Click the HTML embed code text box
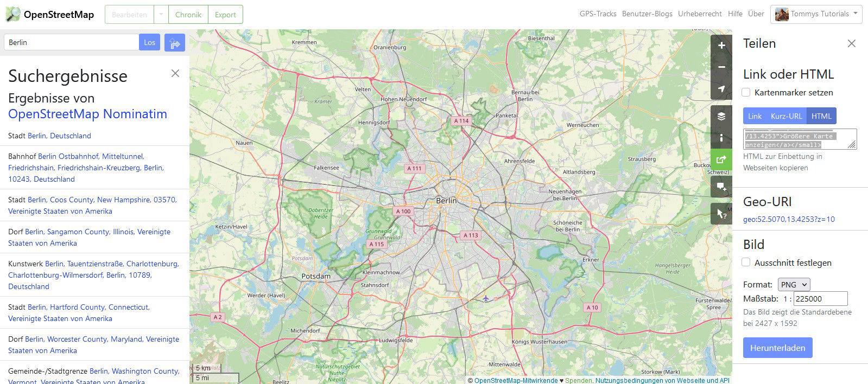 coord(800,139)
